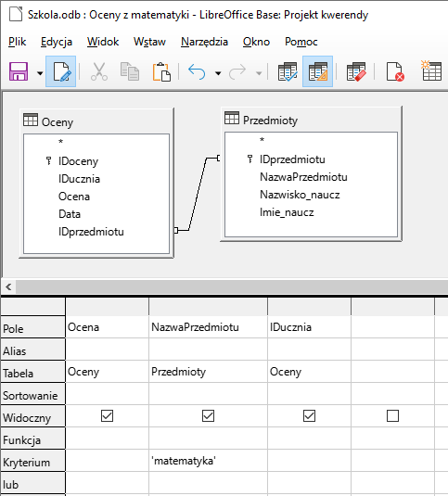The image size is (448, 496).
Task: Toggle the Design View icon
Action: [317, 71]
